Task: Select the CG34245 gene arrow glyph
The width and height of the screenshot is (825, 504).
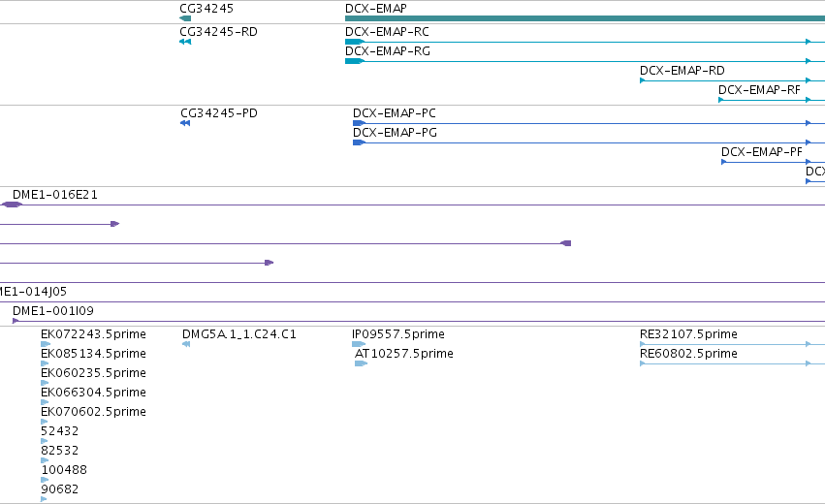Action: point(185,18)
